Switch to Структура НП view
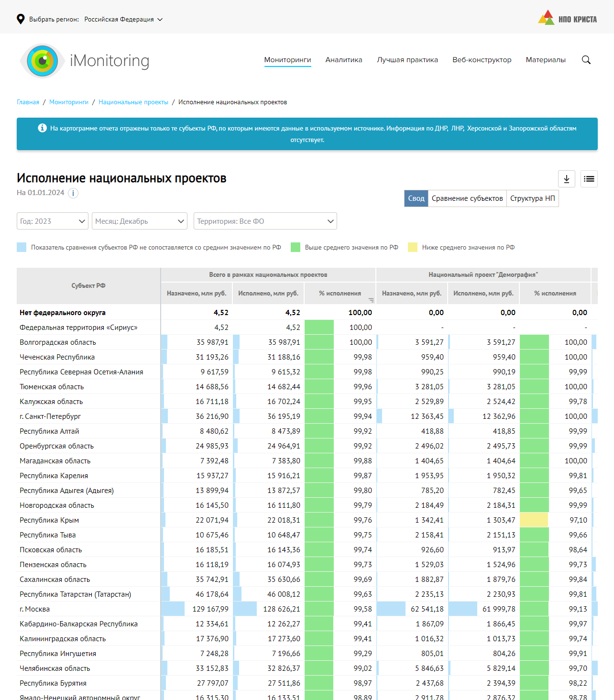 (532, 198)
